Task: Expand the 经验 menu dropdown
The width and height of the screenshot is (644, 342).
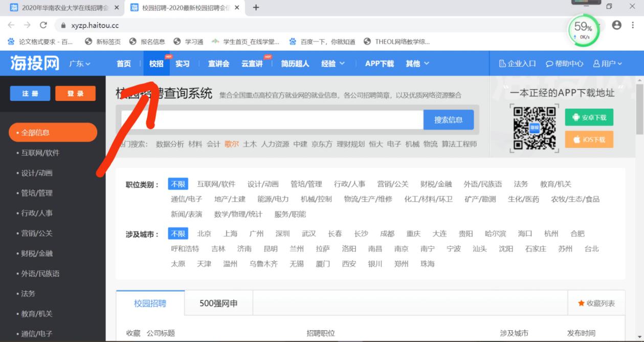Action: click(x=333, y=63)
